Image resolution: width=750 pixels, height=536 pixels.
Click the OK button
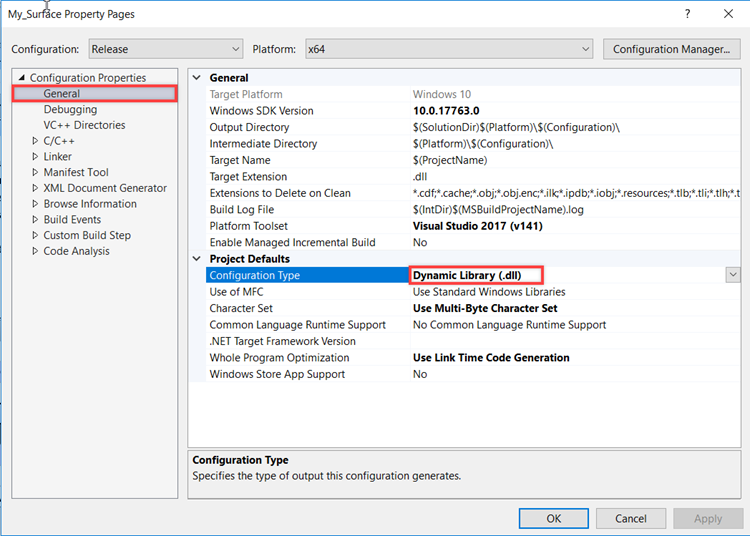[x=553, y=519]
